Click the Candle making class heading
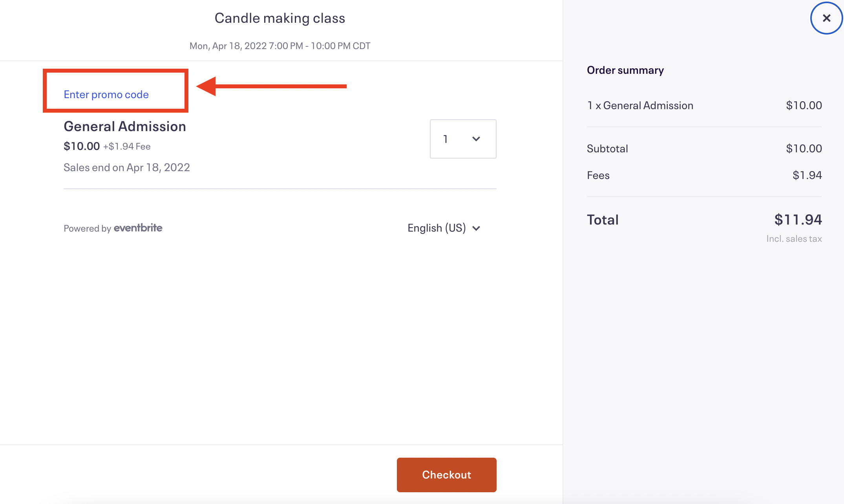Image resolution: width=844 pixels, height=504 pixels. click(280, 17)
